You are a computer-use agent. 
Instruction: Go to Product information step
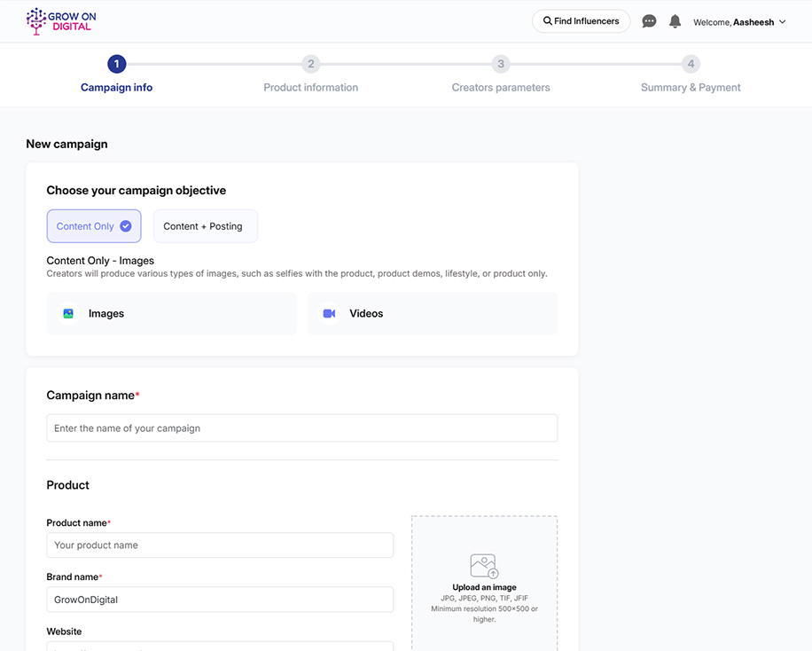(x=310, y=87)
